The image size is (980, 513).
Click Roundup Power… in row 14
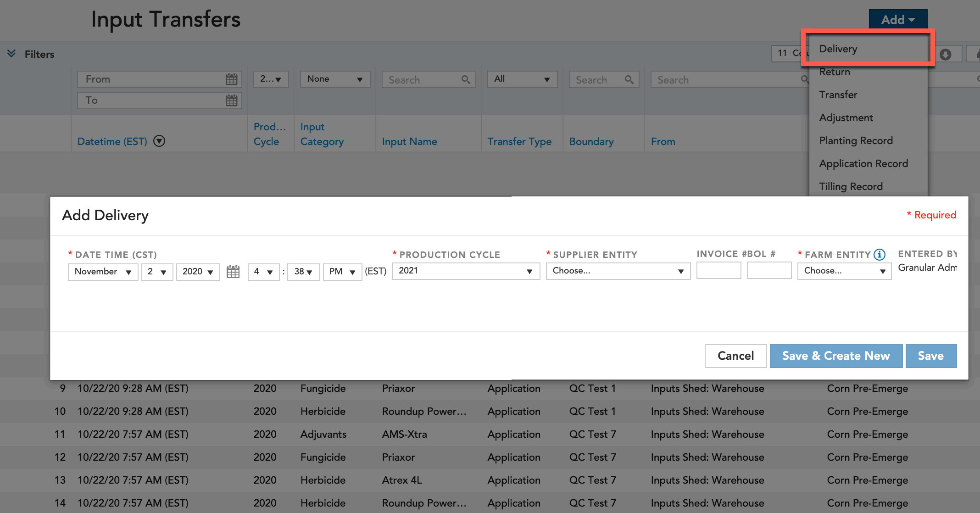click(424, 503)
